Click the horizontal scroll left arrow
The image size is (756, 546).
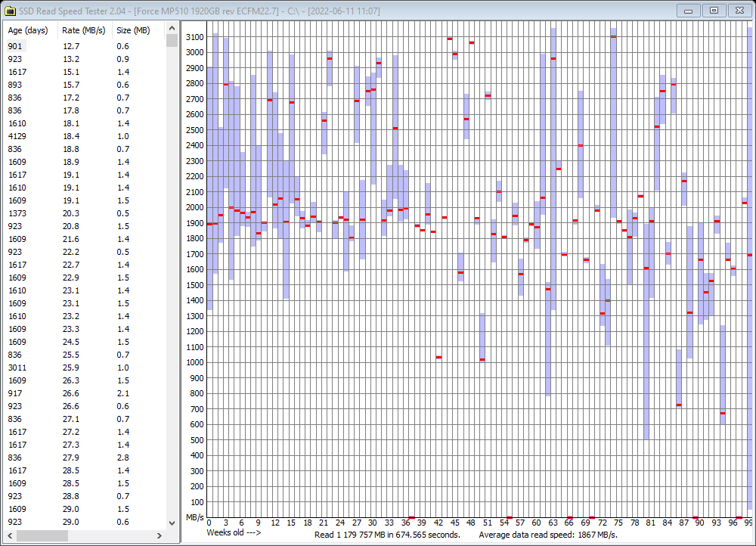pyautogui.click(x=10, y=535)
